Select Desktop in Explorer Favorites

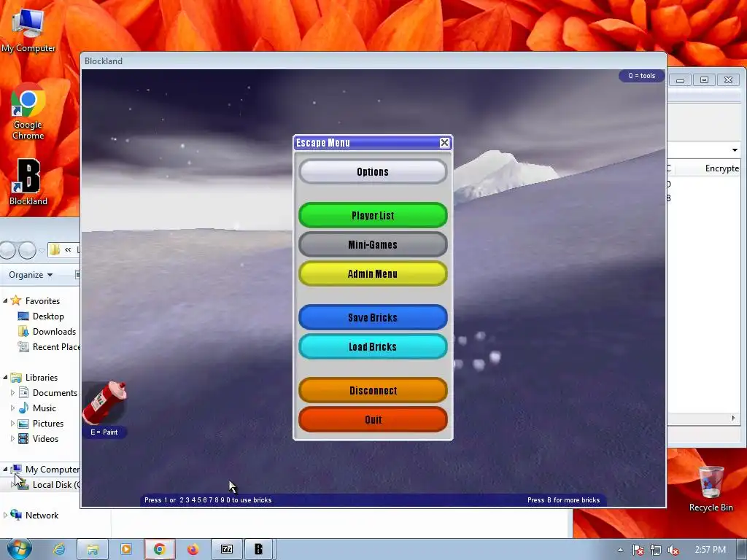tap(47, 316)
